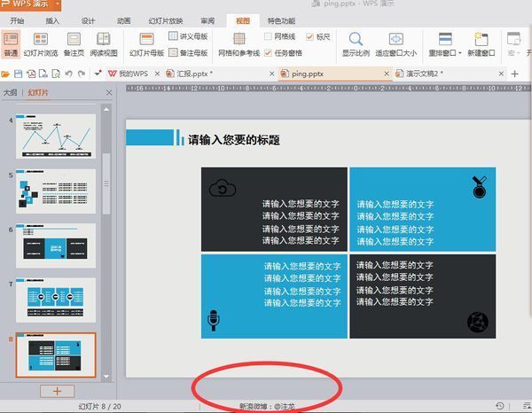Click the add slide plus button
This screenshot has width=532, height=413.
tap(58, 390)
